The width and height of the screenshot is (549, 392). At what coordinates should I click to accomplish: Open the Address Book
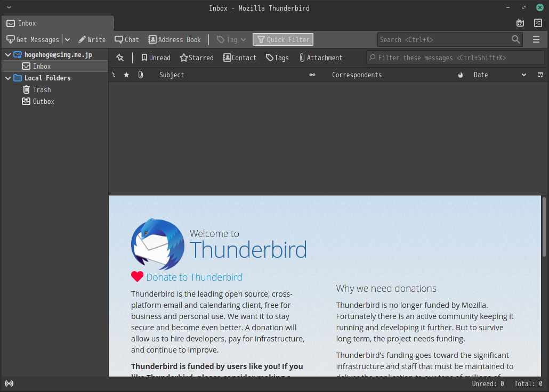pos(174,39)
